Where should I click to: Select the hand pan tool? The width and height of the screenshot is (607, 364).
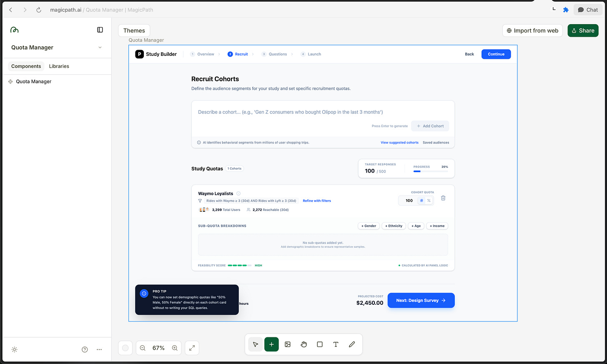(303, 344)
